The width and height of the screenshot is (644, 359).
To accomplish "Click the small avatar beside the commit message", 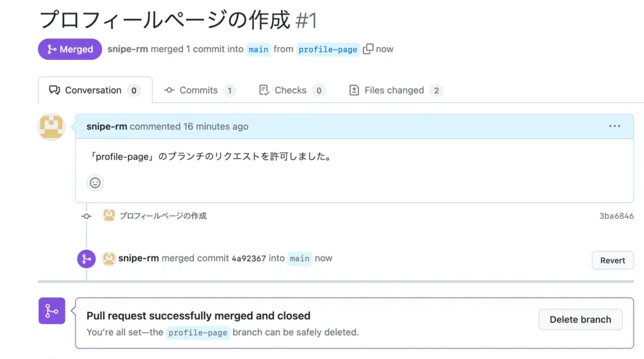I will (109, 216).
